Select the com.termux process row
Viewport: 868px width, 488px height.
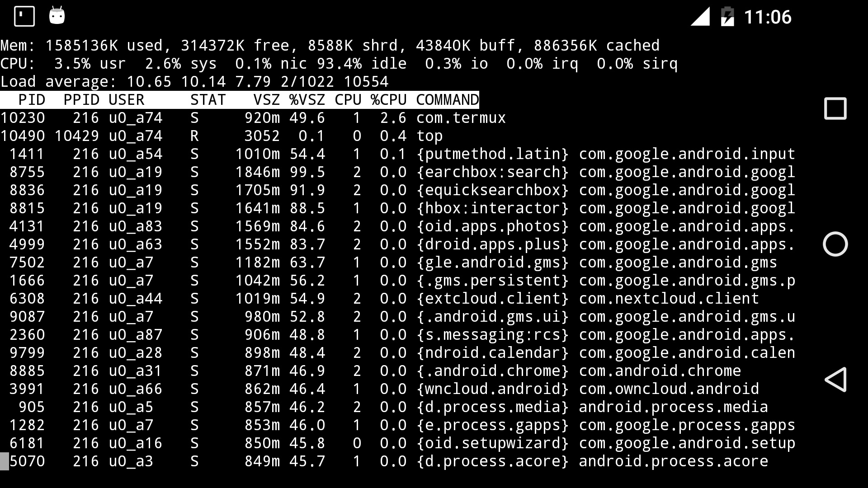pos(253,118)
